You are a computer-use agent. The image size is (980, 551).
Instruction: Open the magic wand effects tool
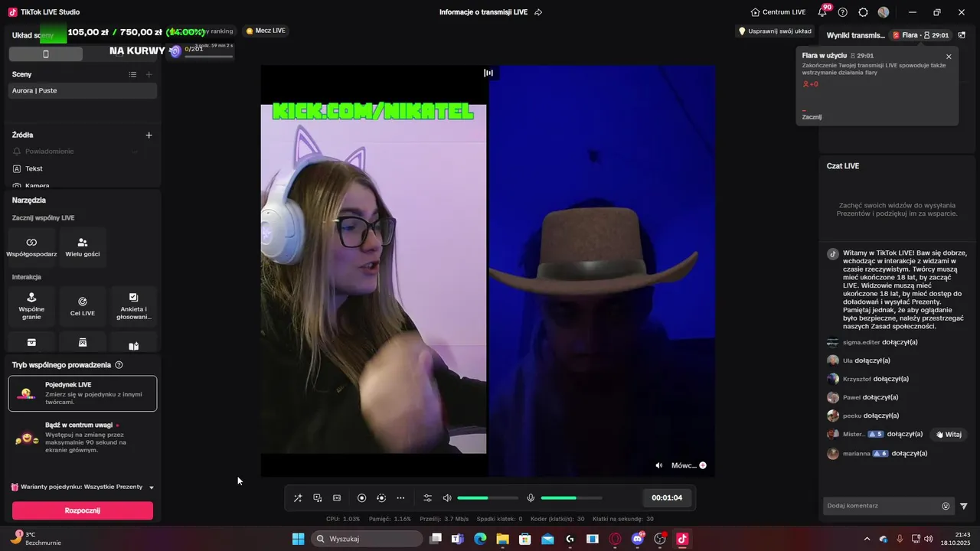tap(298, 498)
